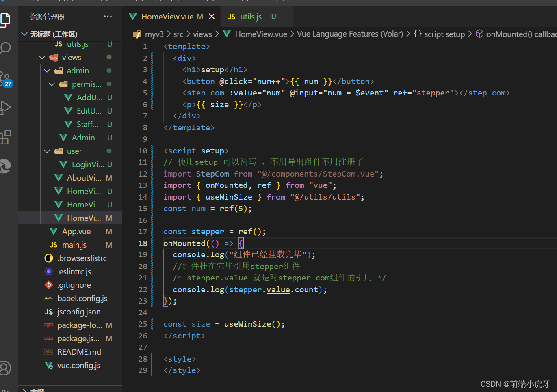This screenshot has width=557, height=392.
Task: Open README.md file
Action: click(x=70, y=352)
